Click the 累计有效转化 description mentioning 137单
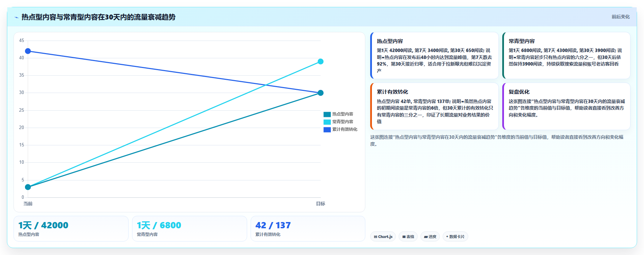This screenshot has height=255, width=644. click(435, 111)
